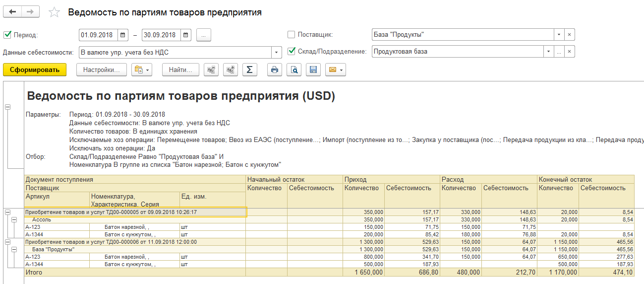Viewport: 644px width, 284px height.
Task: Collapse document group ТД00-000005
Action: 7,212
